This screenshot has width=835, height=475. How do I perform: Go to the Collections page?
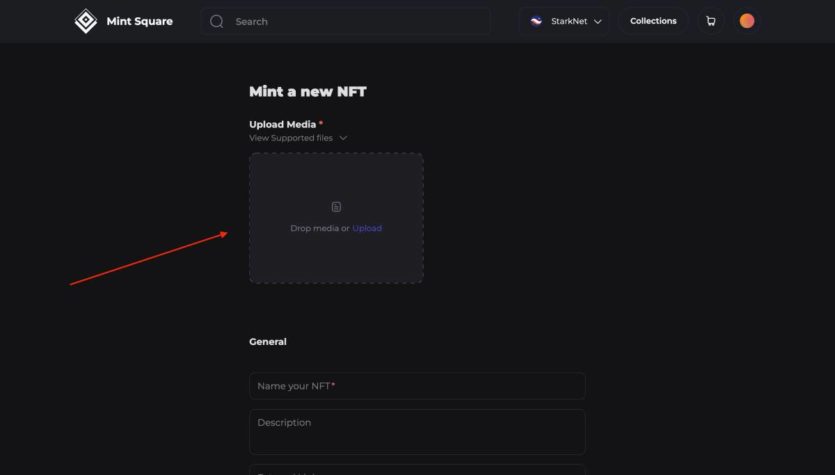point(653,21)
